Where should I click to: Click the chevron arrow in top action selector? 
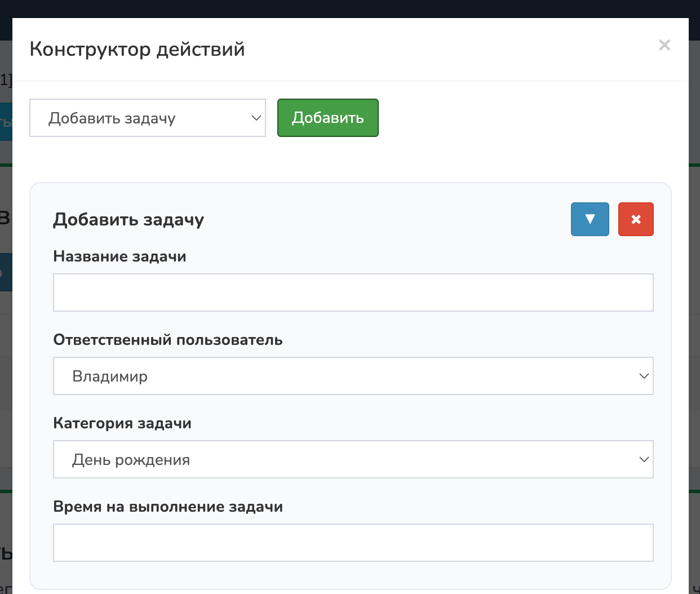pyautogui.click(x=256, y=118)
